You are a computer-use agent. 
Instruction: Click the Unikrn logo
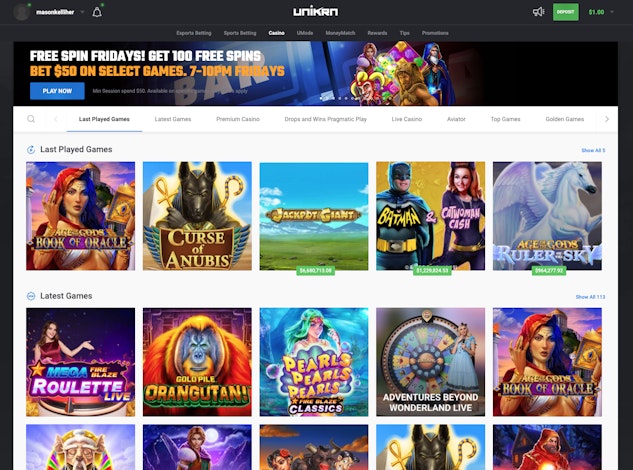coord(316,12)
